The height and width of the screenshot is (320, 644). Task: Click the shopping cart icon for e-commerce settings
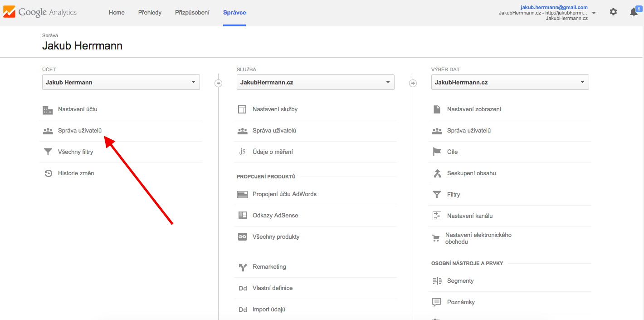coord(436,238)
